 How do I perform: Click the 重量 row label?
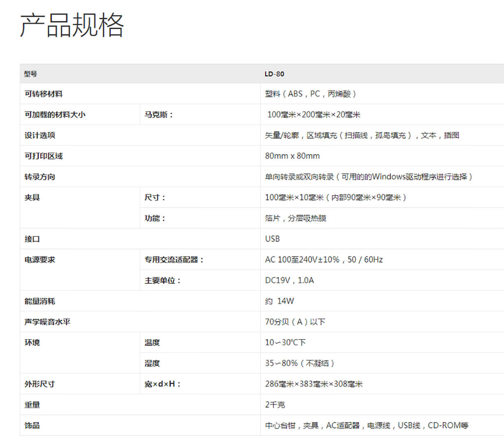(32, 405)
